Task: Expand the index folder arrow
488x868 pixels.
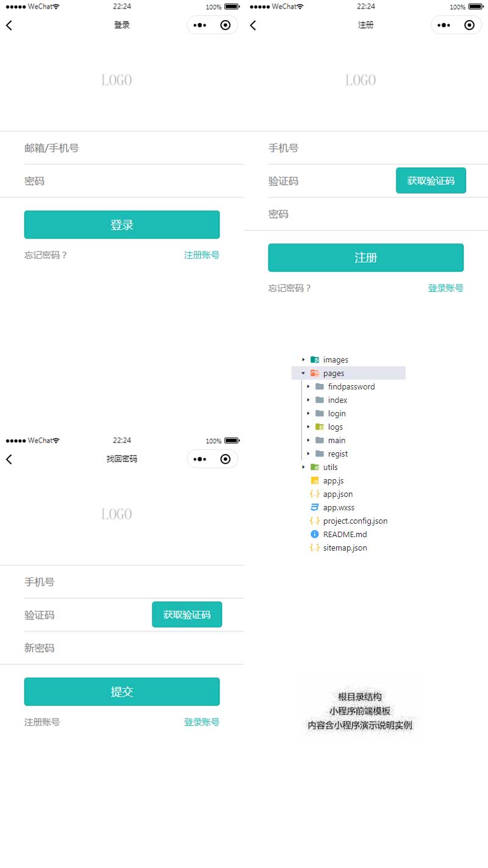Action: [x=308, y=400]
